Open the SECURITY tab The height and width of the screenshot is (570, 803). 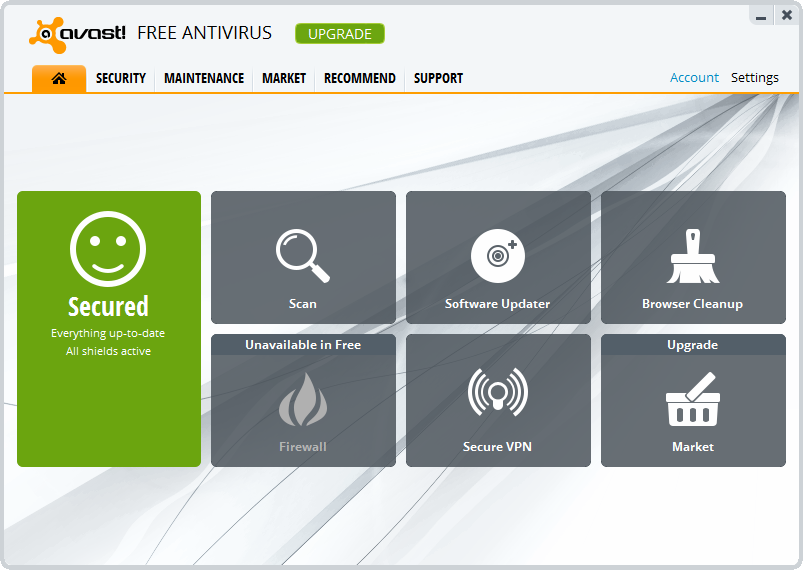(x=121, y=78)
